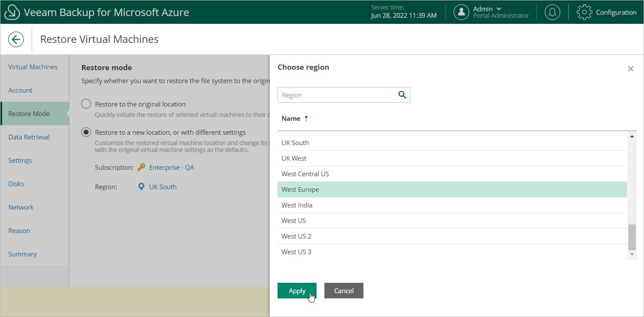Click the Veeam logo icon

[x=12, y=12]
